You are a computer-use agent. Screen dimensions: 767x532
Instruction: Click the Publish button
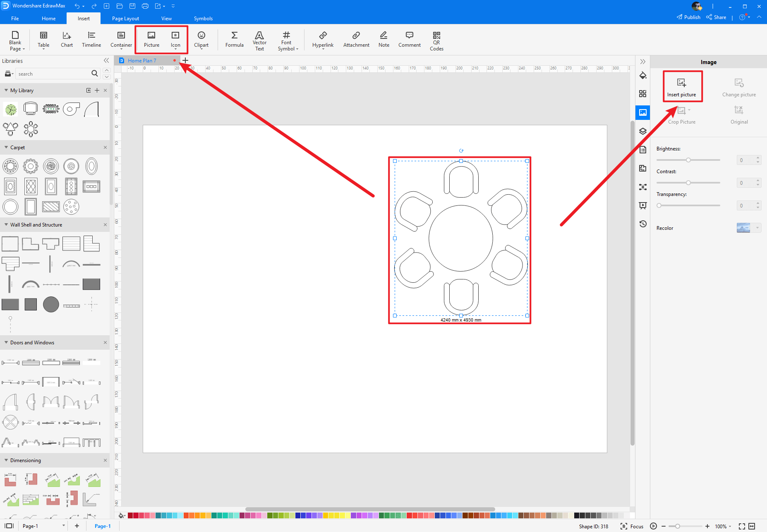(688, 17)
